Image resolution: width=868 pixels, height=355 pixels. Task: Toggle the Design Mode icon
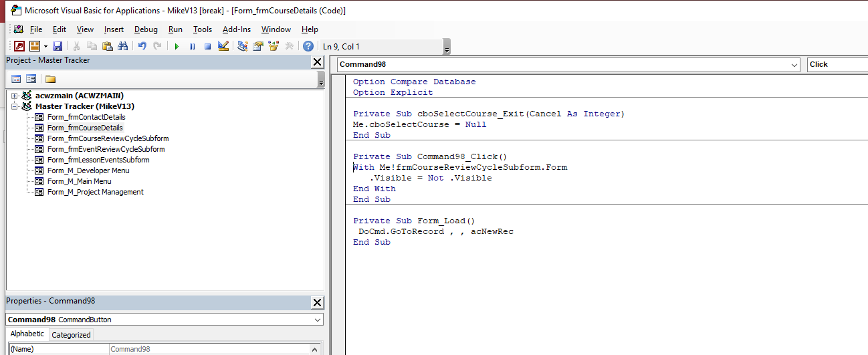tap(223, 46)
